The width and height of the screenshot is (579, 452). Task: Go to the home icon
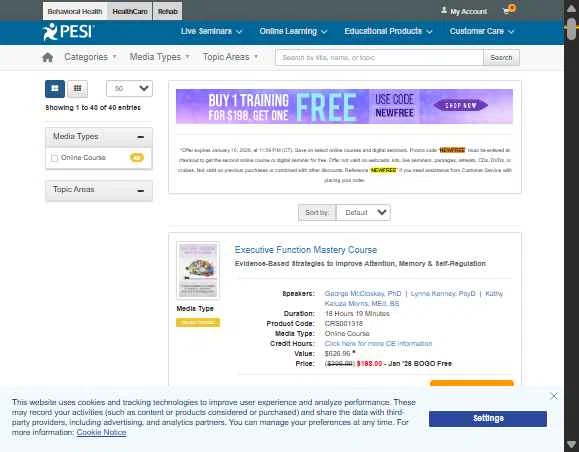(48, 57)
